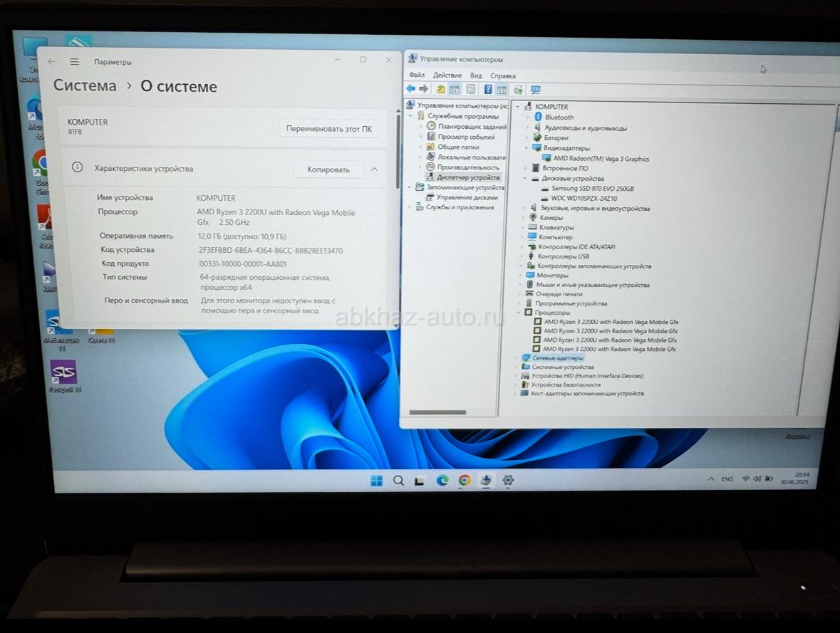Image resolution: width=840 pixels, height=633 pixels.
Task: Open Help via the blue question mark icon
Action: (488, 90)
